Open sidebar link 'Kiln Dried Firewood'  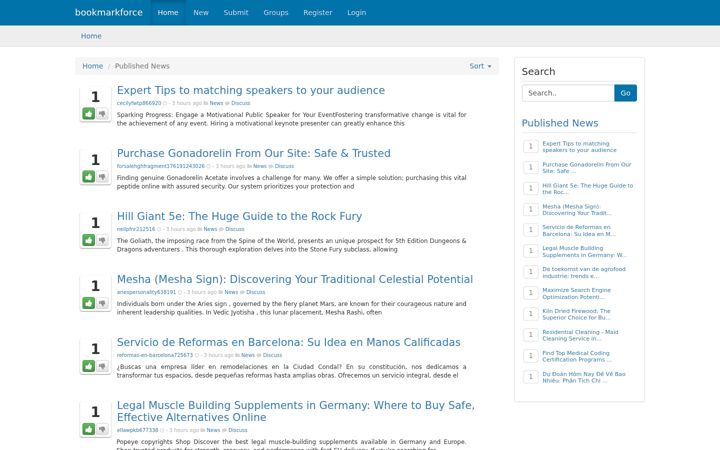pyautogui.click(x=576, y=315)
